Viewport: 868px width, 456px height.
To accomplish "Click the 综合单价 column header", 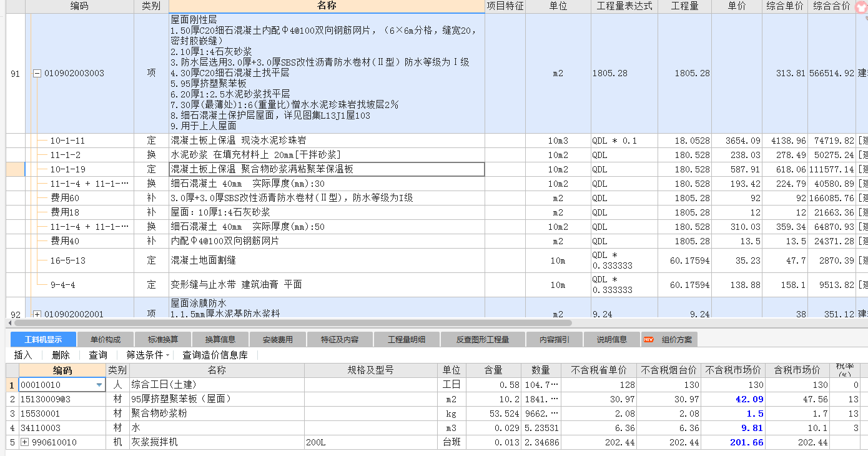I will click(785, 6).
